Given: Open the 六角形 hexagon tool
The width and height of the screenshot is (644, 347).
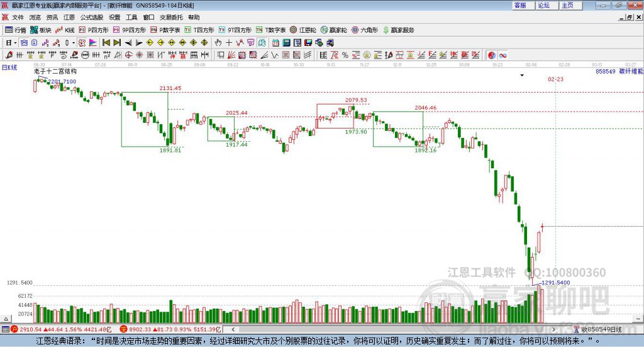Looking at the screenshot, I should click(x=365, y=30).
